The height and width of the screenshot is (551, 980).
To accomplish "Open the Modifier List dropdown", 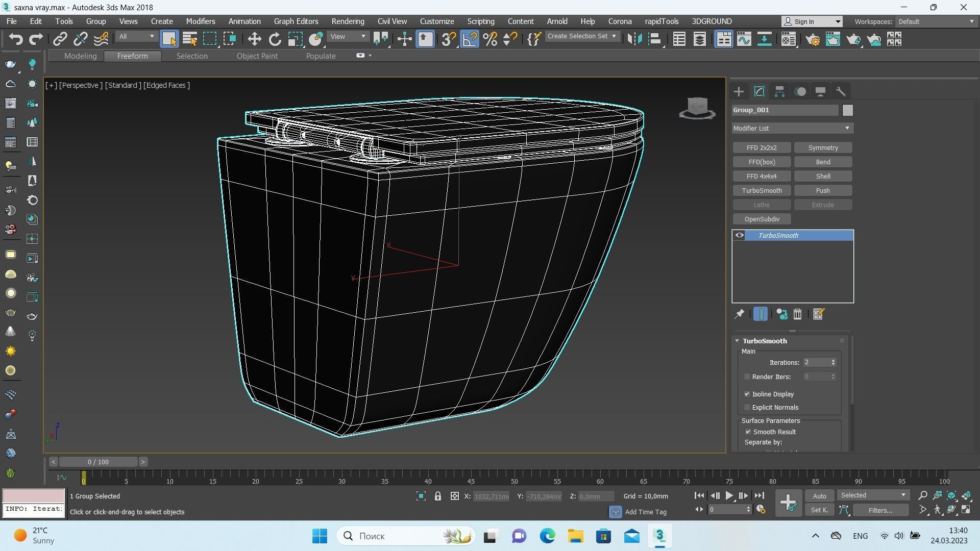I will [792, 128].
